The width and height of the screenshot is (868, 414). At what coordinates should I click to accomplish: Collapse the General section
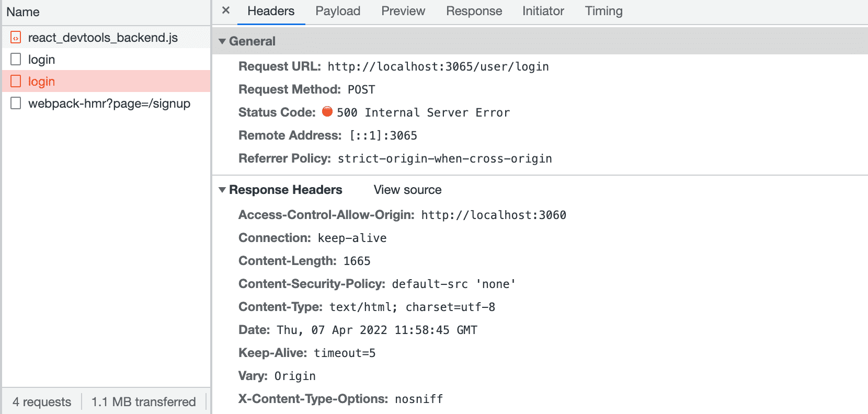(222, 41)
